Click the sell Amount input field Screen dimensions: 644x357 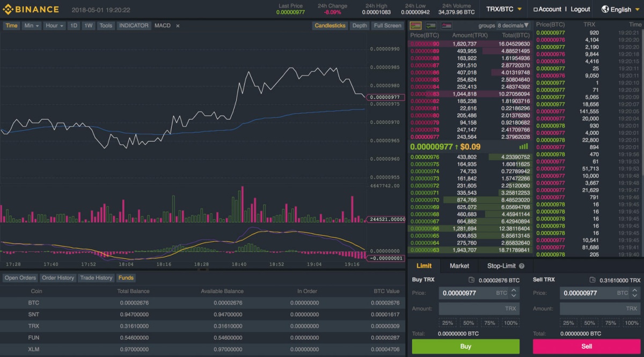600,309
